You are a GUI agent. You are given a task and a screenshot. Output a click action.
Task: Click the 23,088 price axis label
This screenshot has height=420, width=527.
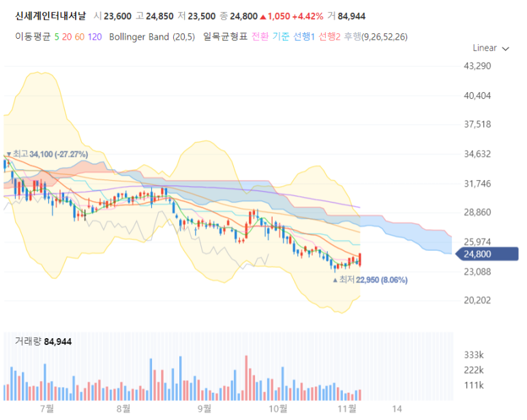point(477,271)
